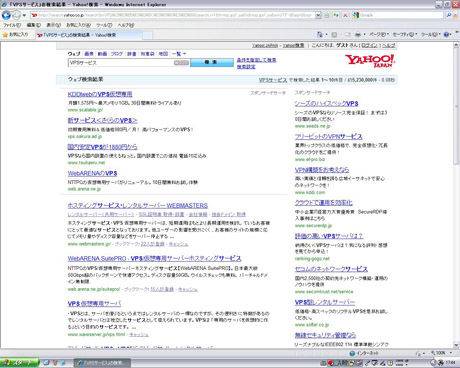Switch to the 動画 search category
This screenshot has width=460, height=368.
click(102, 54)
